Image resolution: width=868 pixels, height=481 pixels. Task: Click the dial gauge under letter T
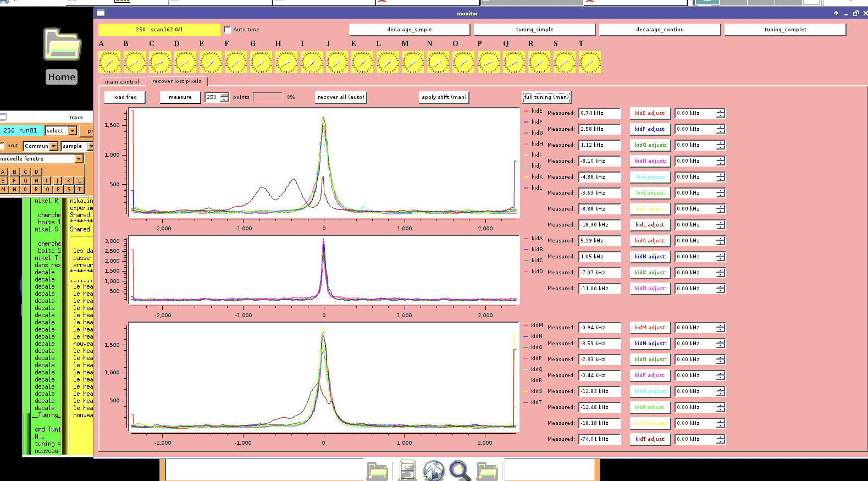590,63
